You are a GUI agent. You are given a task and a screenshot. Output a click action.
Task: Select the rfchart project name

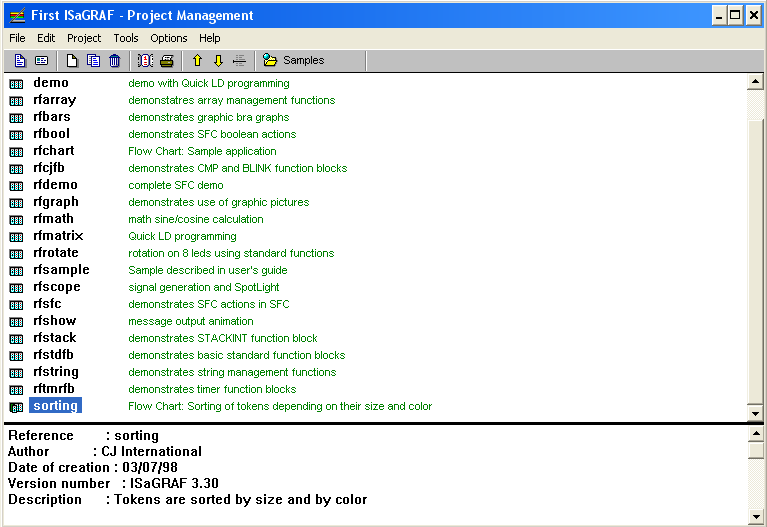click(x=54, y=151)
